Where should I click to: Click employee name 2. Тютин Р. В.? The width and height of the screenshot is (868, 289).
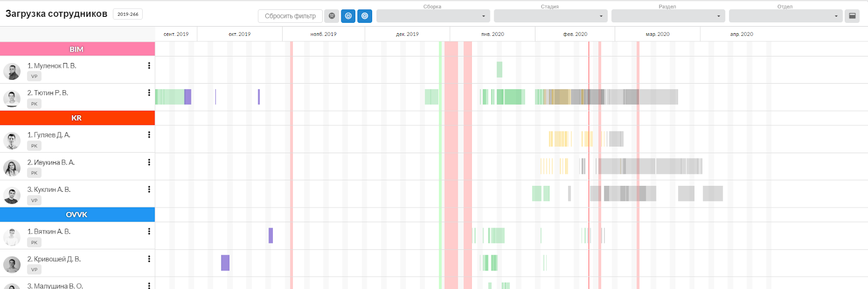coord(48,93)
